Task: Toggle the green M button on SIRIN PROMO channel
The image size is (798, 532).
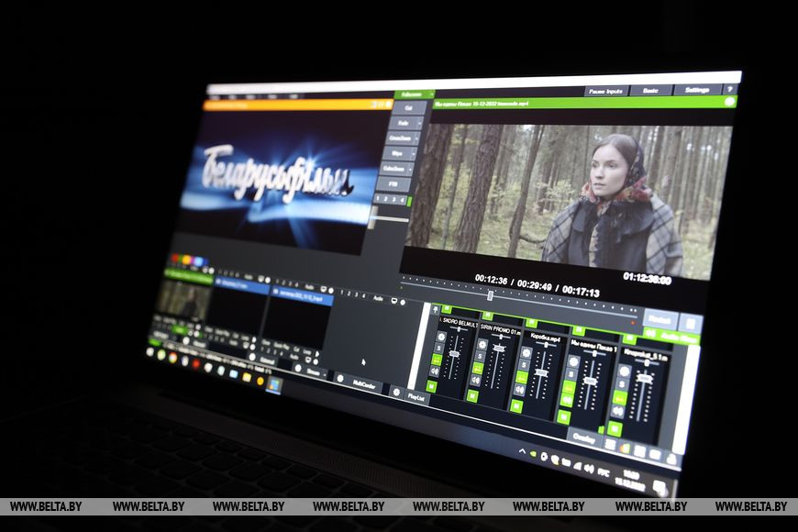Action: [472, 395]
